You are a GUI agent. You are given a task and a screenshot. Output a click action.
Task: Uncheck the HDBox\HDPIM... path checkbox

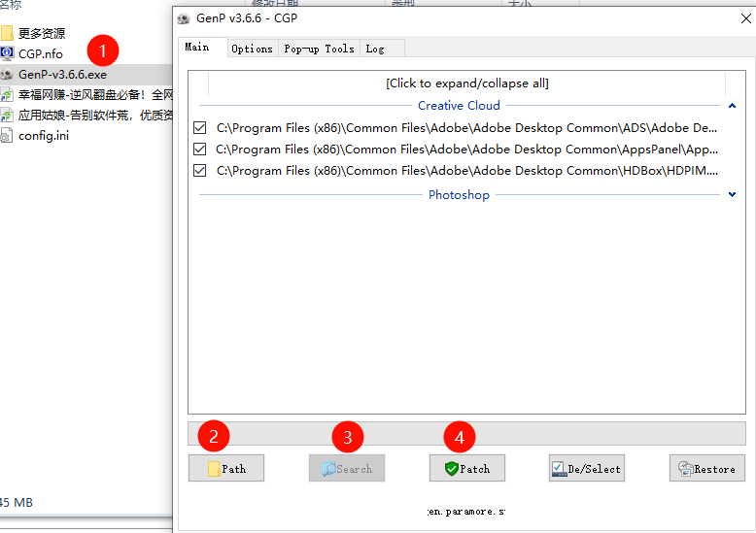199,170
